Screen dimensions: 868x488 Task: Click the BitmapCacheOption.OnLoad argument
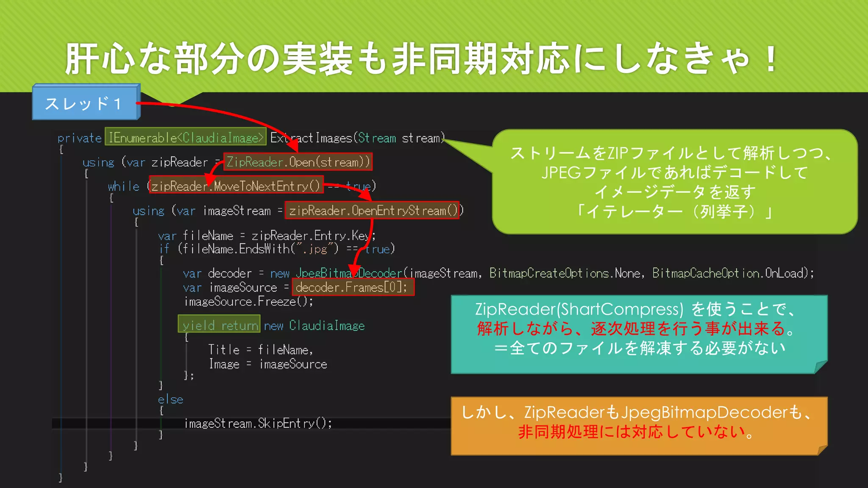(728, 273)
